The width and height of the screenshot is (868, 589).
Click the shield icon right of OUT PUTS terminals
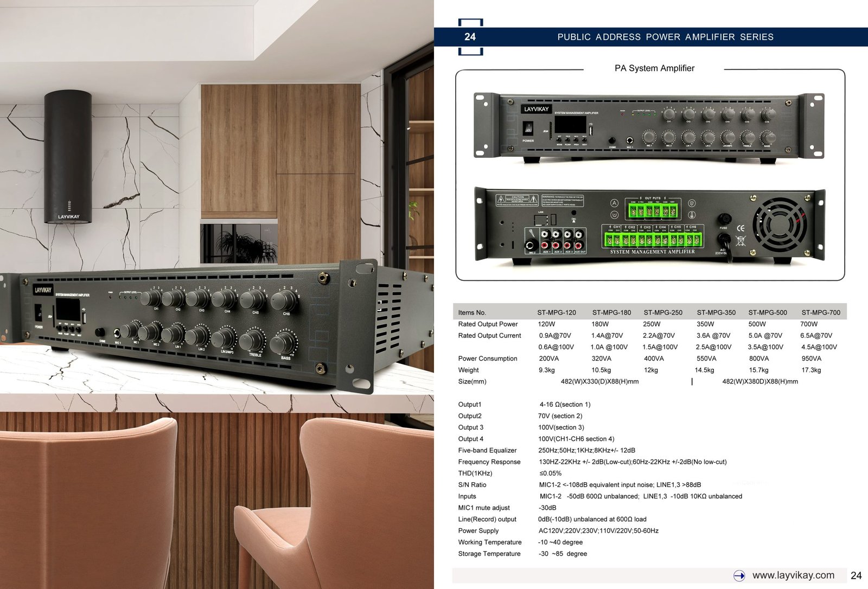coord(692,203)
